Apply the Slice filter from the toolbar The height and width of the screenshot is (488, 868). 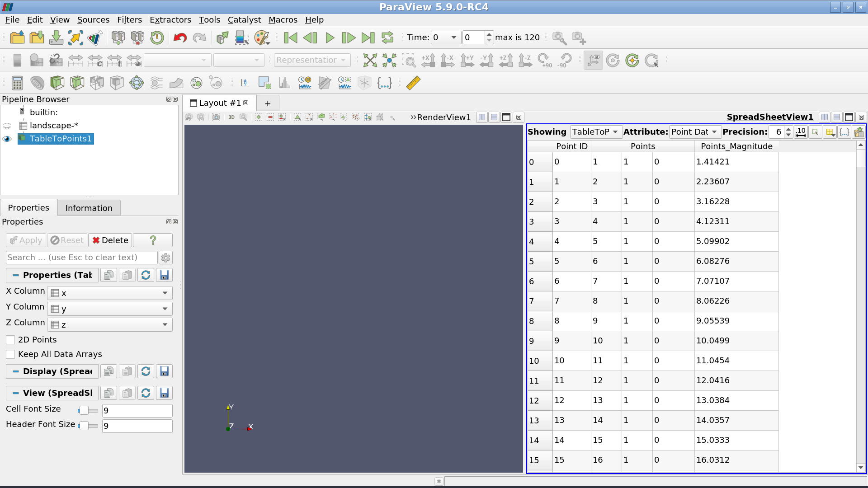point(77,83)
